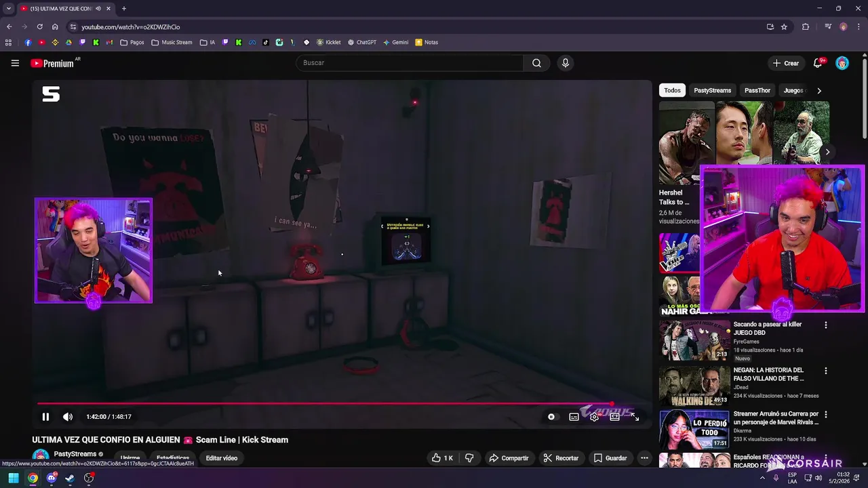
Task: Click the Editar vídeo button
Action: click(x=222, y=458)
